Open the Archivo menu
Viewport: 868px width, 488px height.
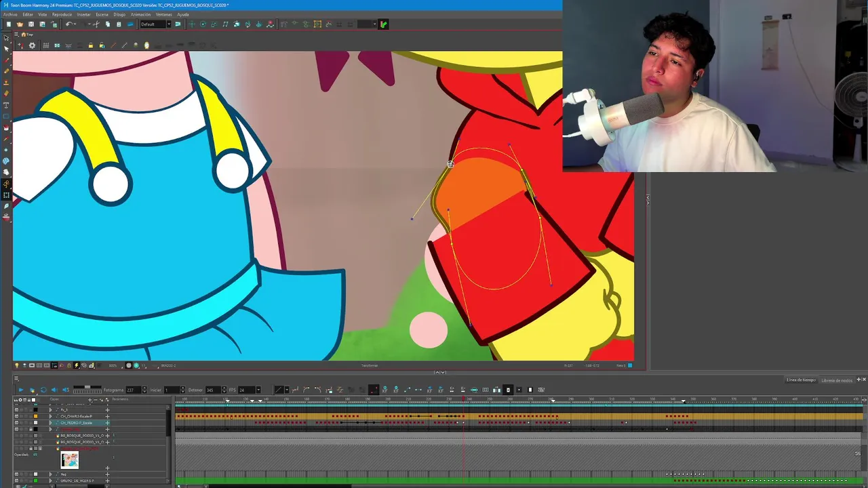pyautogui.click(x=10, y=14)
